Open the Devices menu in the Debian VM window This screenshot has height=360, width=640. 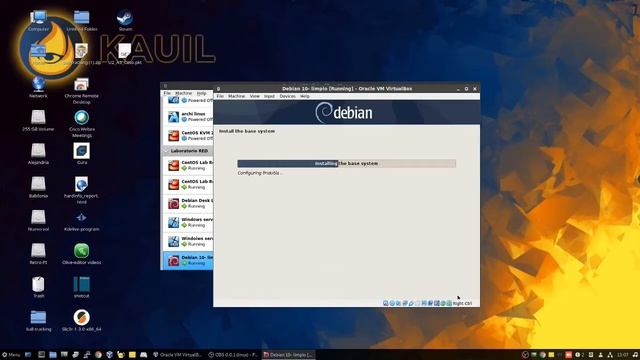(x=287, y=96)
